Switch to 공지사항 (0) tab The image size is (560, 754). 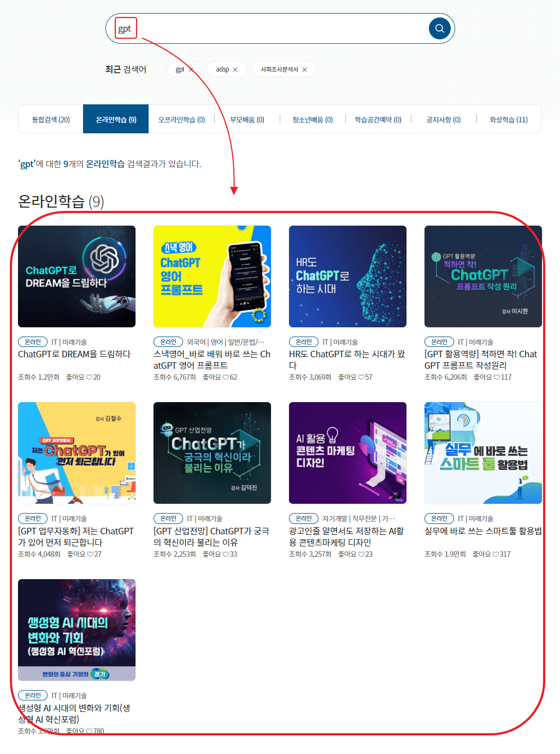click(x=444, y=119)
